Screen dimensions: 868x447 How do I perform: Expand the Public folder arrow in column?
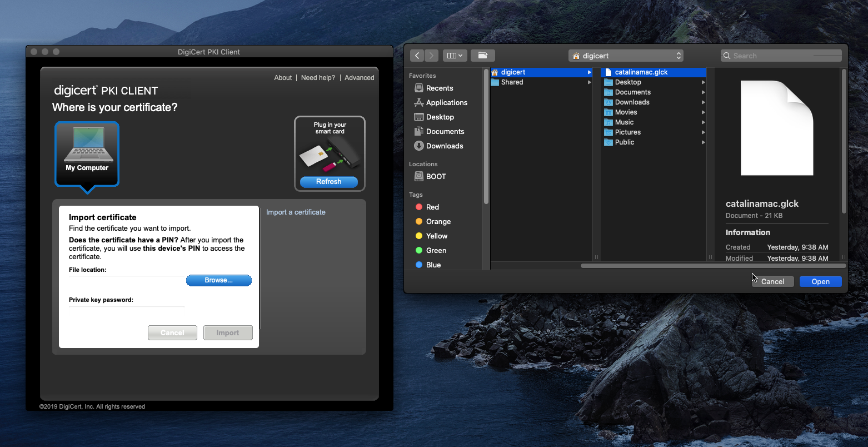point(703,142)
